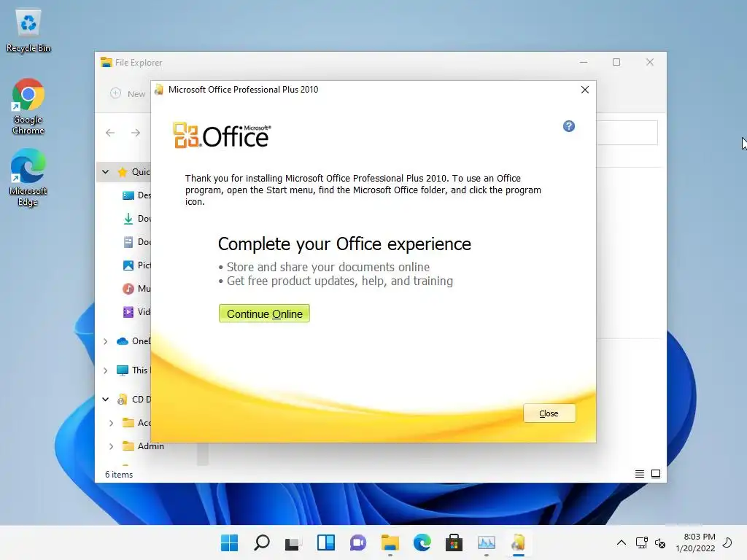The width and height of the screenshot is (747, 560).
Task: Open Videos folder in navigation pane
Action: (x=137, y=312)
